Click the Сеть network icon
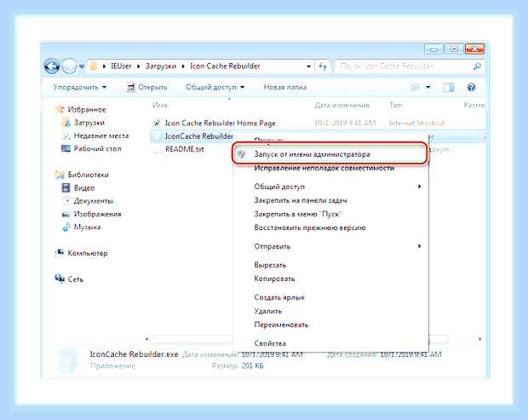Viewport: 528px width, 420px height. pos(60,279)
